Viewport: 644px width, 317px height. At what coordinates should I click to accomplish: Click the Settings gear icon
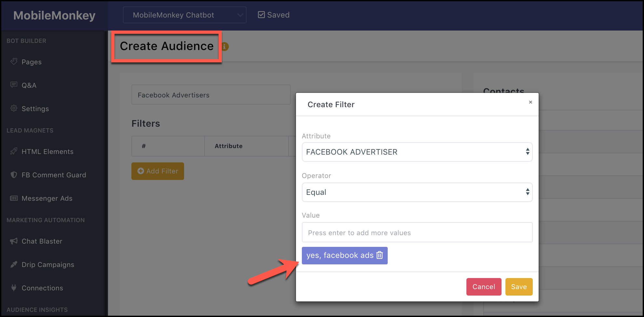[14, 108]
